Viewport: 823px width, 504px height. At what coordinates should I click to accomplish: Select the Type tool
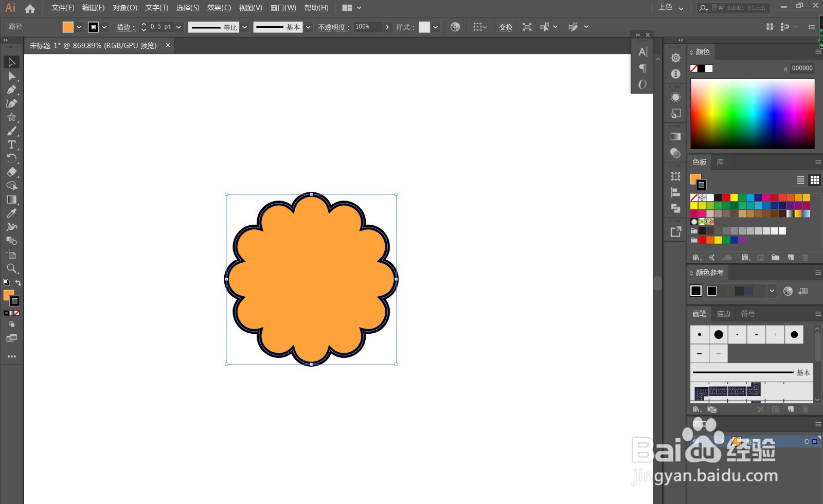pyautogui.click(x=11, y=145)
